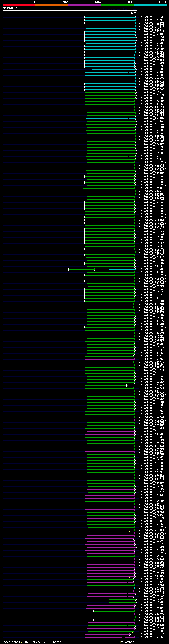Select label UniRef100_Q6C4M3
This screenshot has height=644, width=169.
(x=152, y=330)
